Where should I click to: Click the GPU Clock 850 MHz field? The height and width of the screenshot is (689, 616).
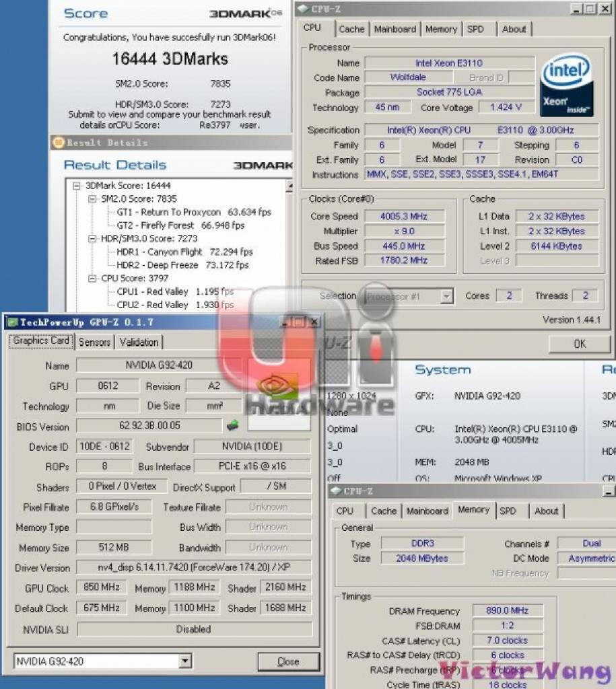pos(102,587)
